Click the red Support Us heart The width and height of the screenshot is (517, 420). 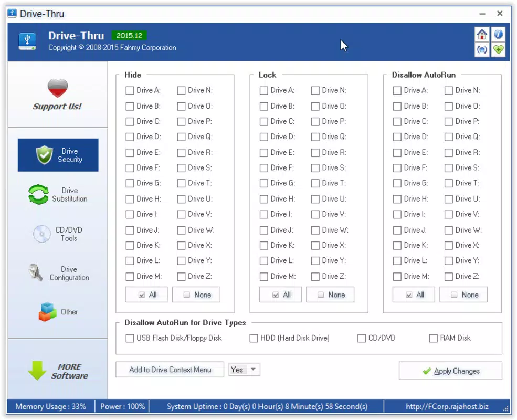coord(58,88)
